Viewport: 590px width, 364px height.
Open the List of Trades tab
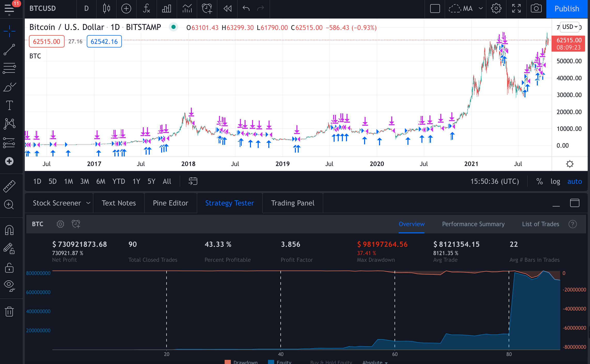pos(540,224)
